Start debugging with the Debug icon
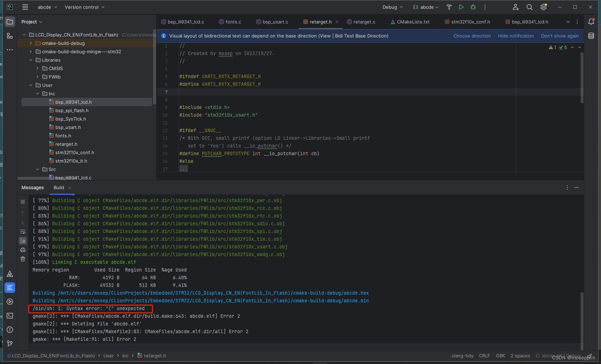 (x=472, y=7)
